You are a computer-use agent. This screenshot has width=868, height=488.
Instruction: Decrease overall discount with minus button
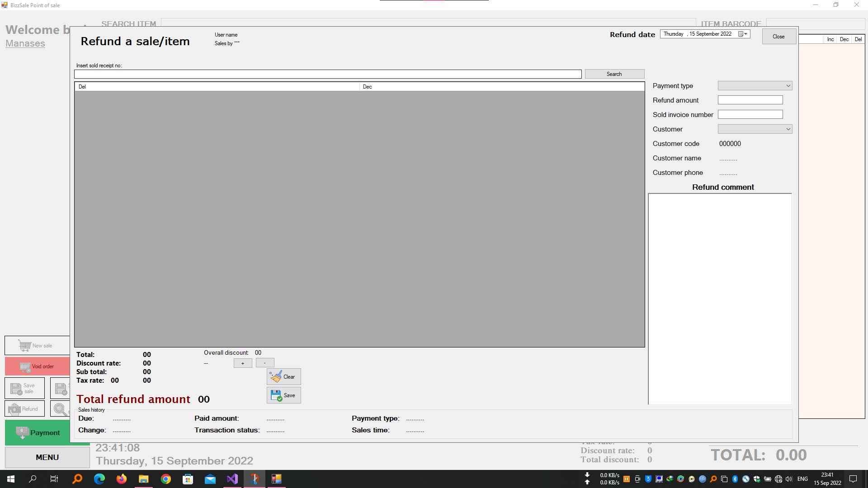coord(265,363)
